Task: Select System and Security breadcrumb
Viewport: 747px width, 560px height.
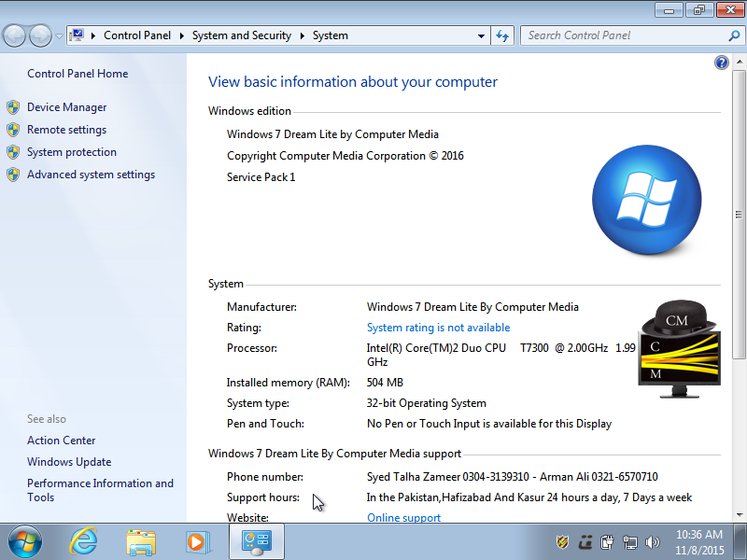Action: tap(242, 35)
